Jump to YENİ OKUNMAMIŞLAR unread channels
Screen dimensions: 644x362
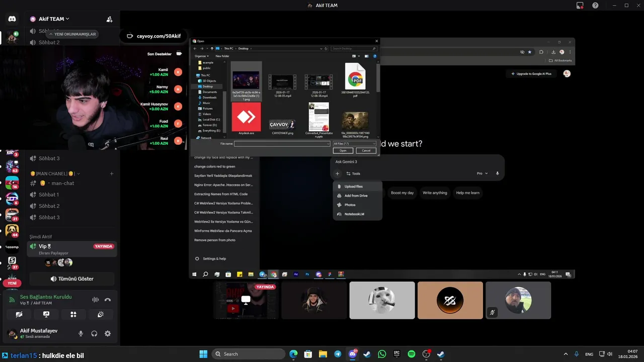(71, 34)
